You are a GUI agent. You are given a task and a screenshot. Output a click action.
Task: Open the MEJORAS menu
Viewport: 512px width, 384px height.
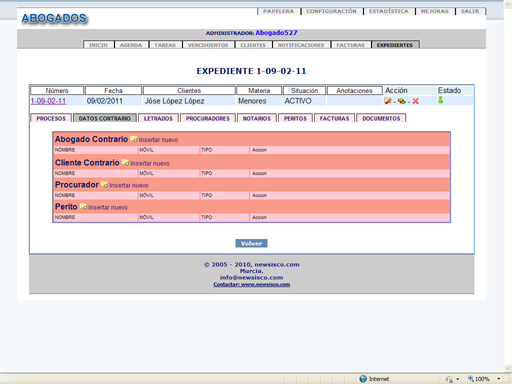(435, 11)
